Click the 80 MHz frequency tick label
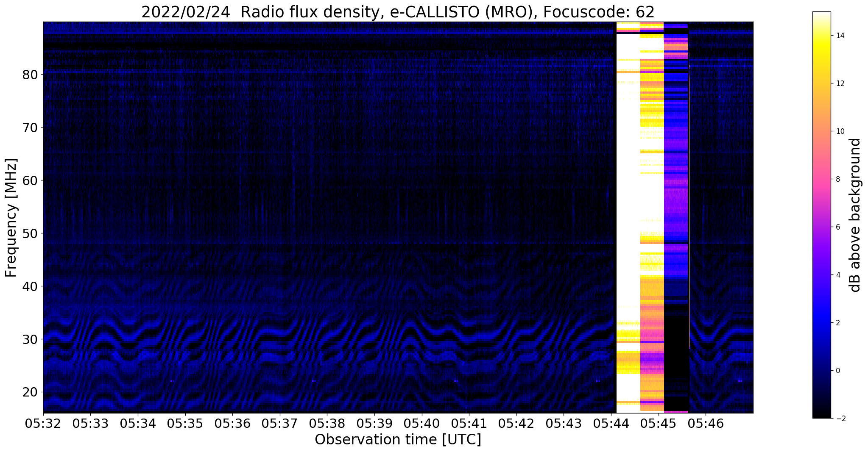The image size is (868, 452). point(30,75)
